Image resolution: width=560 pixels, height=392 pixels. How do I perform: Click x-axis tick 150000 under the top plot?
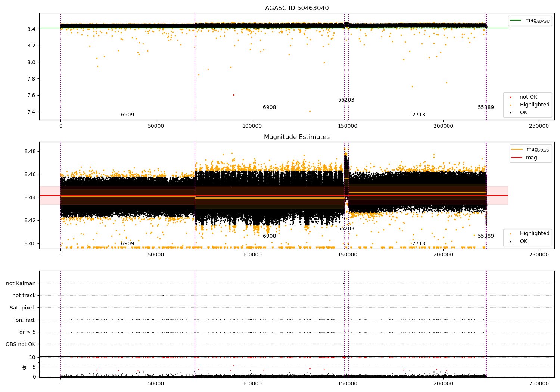348,126
